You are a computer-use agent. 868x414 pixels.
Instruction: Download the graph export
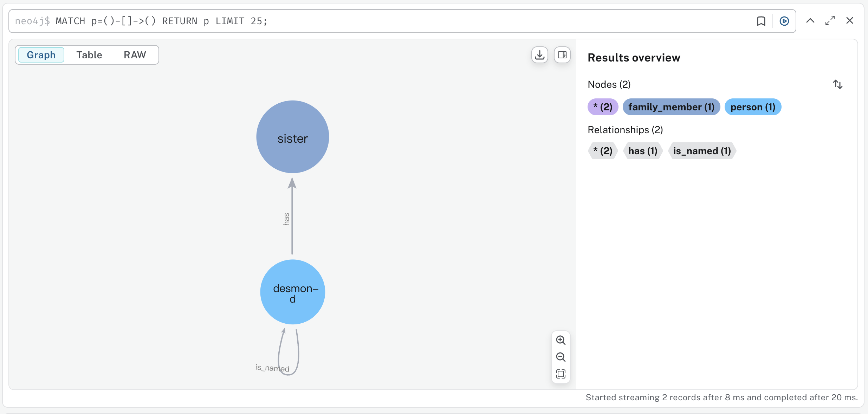pyautogui.click(x=539, y=55)
